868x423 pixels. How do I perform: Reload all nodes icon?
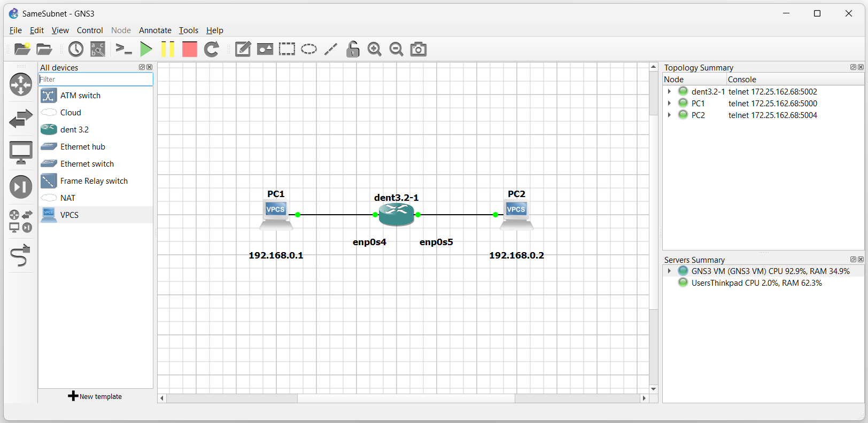[212, 49]
